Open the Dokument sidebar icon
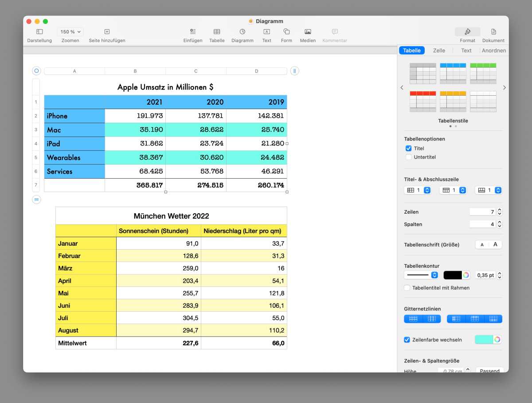This screenshot has height=403, width=532. (493, 32)
